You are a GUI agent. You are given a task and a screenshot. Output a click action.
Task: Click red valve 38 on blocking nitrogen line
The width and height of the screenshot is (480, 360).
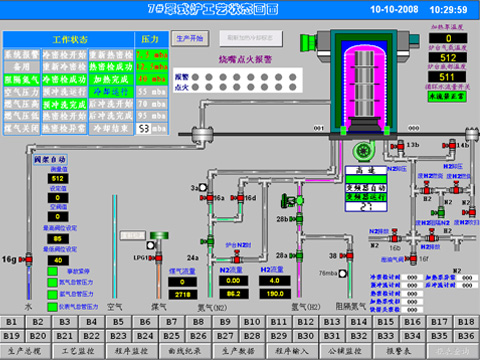coord(348,256)
